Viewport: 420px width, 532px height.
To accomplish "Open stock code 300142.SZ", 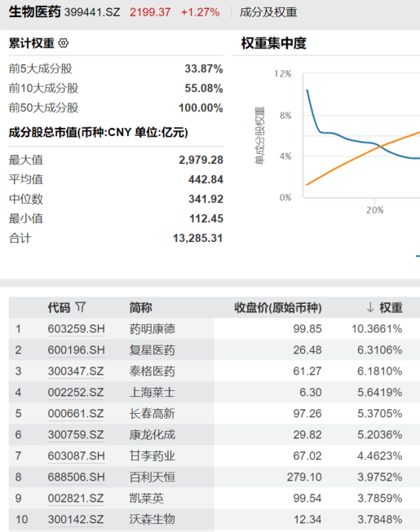I will click(x=76, y=519).
